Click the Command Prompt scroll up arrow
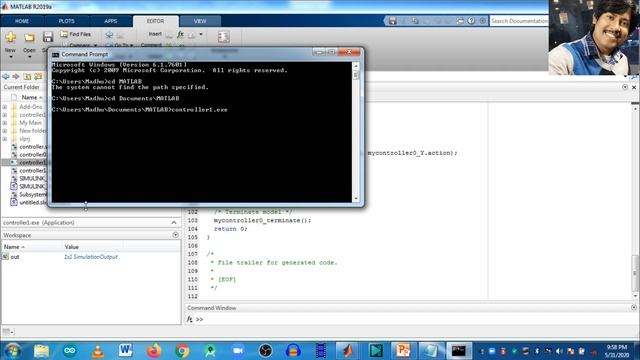The width and height of the screenshot is (640, 360). (356, 66)
